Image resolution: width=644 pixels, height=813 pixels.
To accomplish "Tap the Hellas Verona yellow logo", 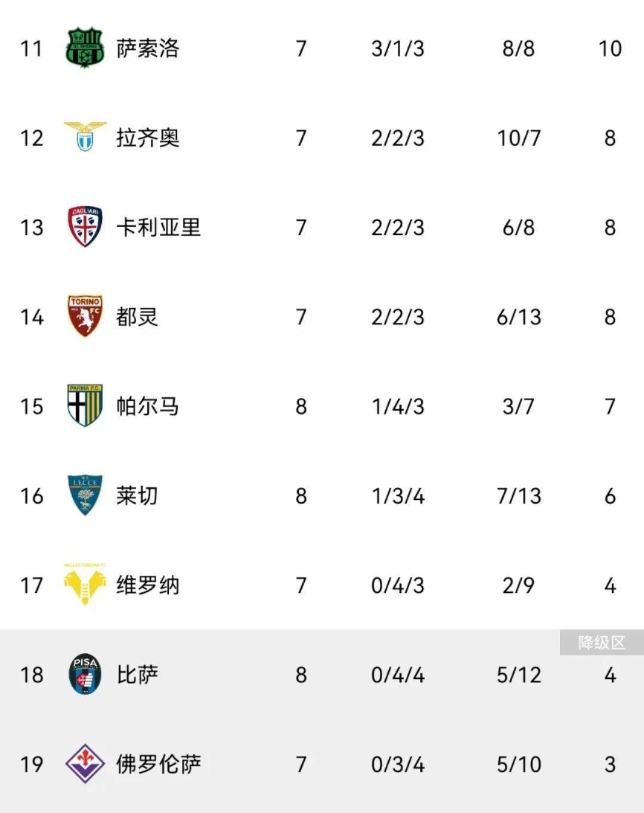I will (85, 585).
